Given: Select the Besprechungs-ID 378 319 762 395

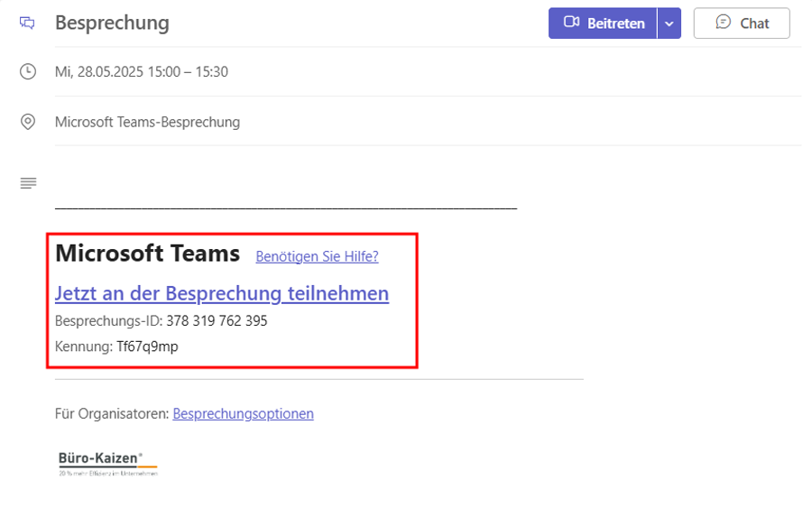Looking at the screenshot, I should 217,320.
